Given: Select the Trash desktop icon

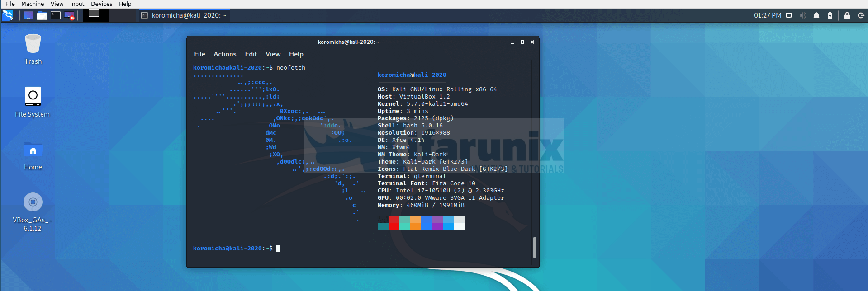Looking at the screenshot, I should pos(33,49).
